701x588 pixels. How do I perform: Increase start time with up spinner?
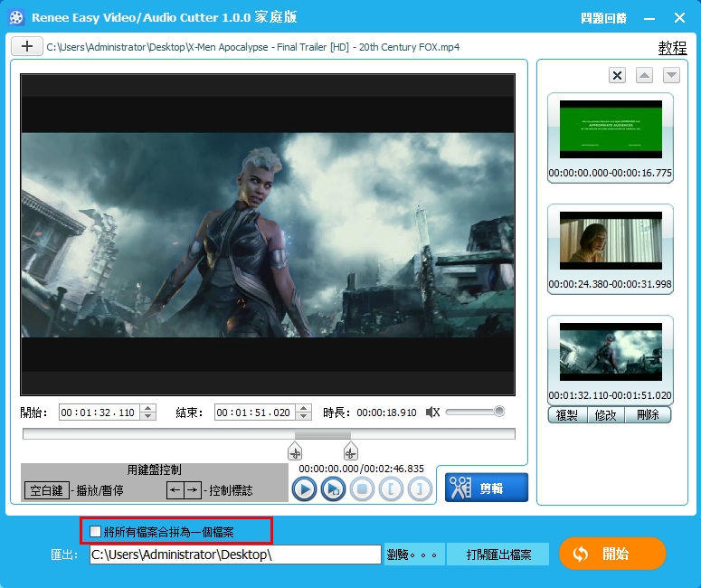coord(148,408)
